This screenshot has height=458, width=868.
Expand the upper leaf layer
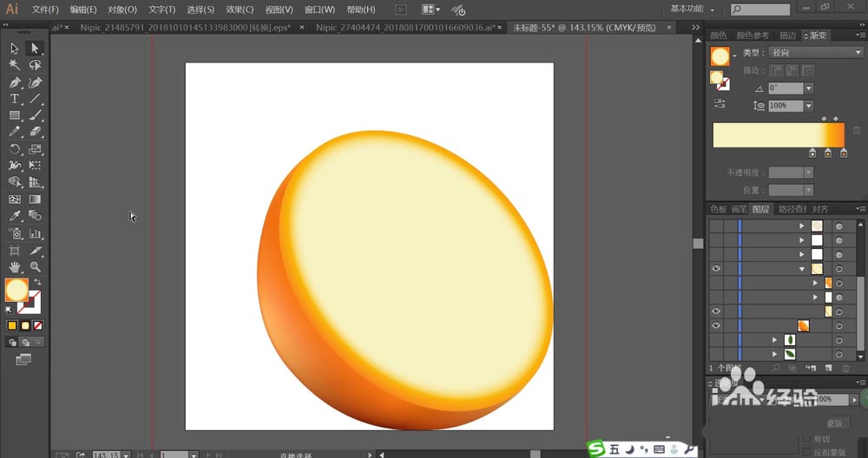pos(775,340)
